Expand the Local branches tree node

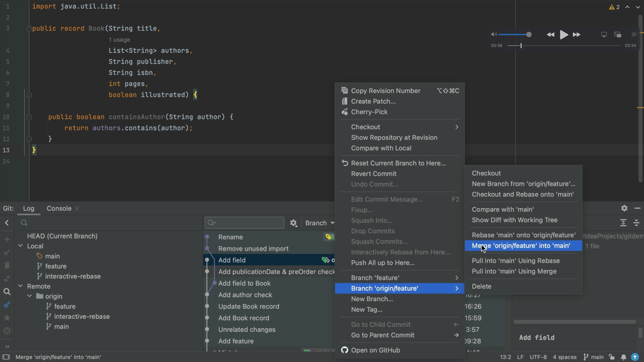[21, 246]
